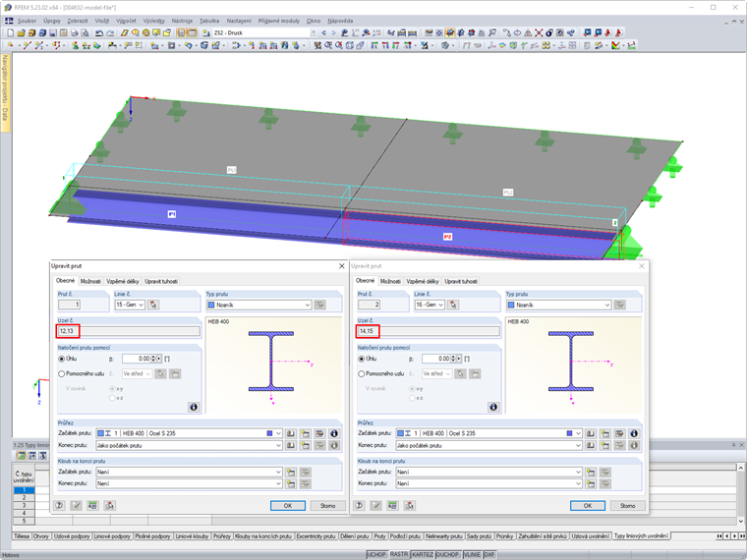Select Pomocného uzlu radio in right dialog
747x560 pixels.
361,373
